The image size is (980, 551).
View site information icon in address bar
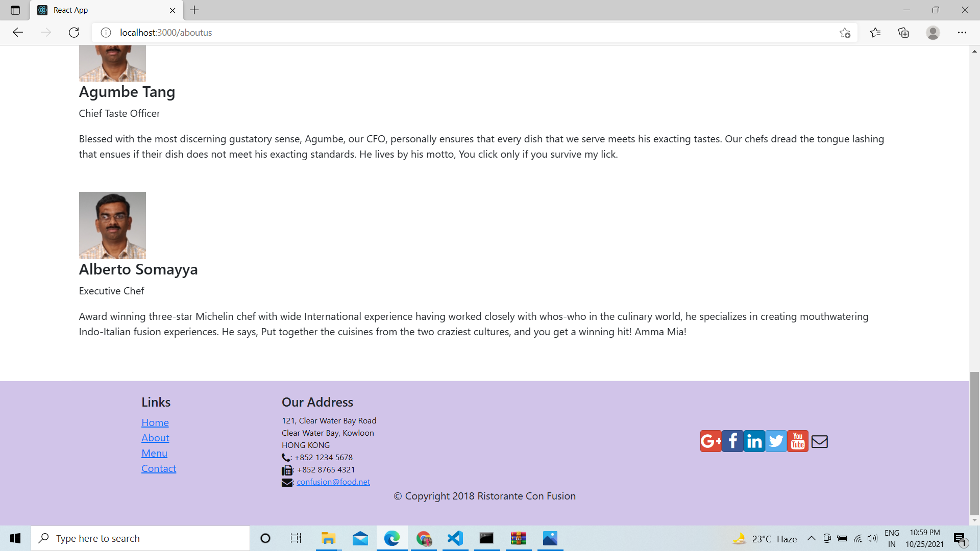106,33
